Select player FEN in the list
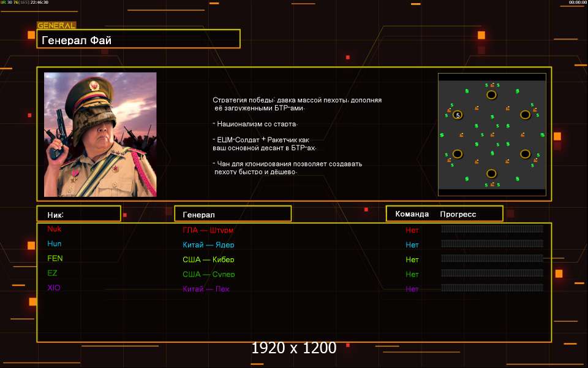This screenshot has width=588, height=368. point(55,258)
